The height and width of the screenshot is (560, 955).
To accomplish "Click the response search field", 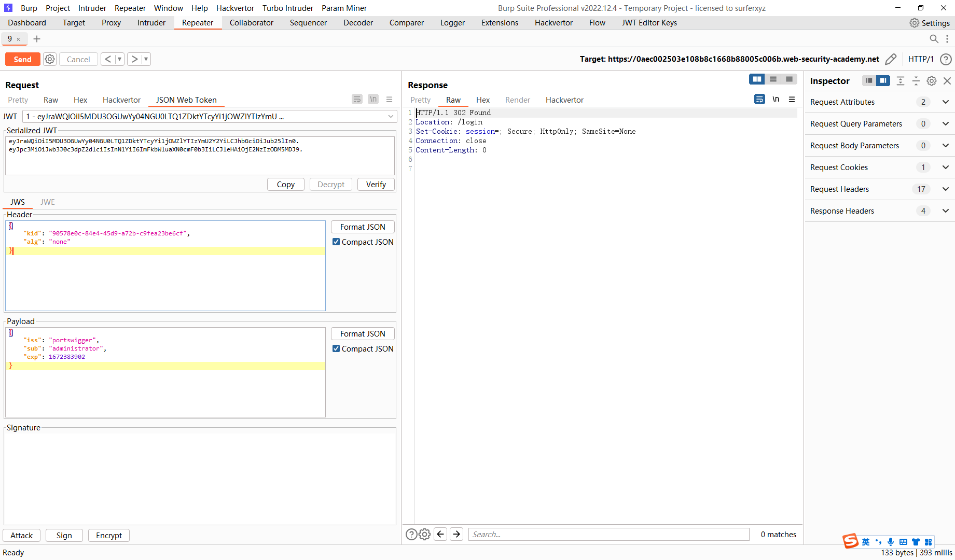I will click(x=609, y=535).
